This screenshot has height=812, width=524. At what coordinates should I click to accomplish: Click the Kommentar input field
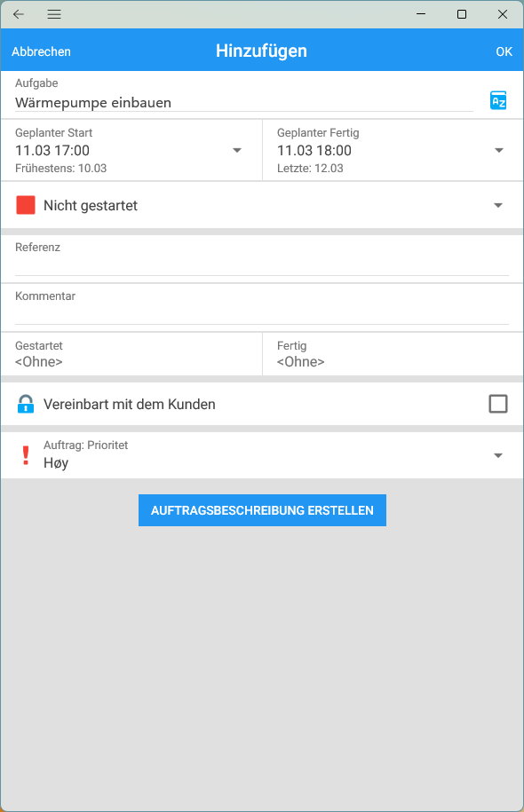(x=262, y=314)
